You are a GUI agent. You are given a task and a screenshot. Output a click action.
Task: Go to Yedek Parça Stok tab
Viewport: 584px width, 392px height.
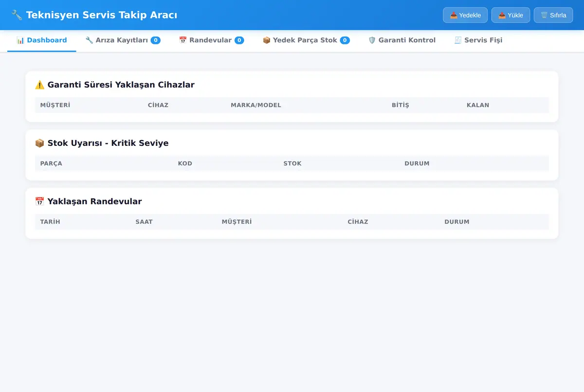(306, 40)
